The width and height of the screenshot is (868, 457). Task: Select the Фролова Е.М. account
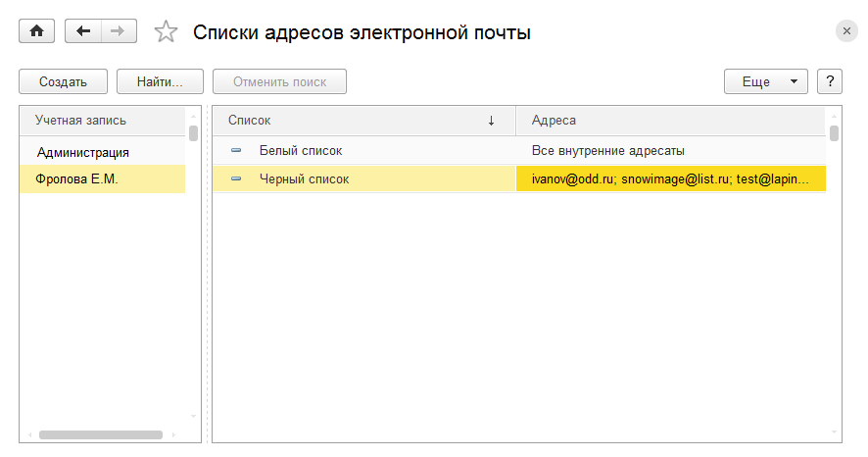click(x=76, y=178)
